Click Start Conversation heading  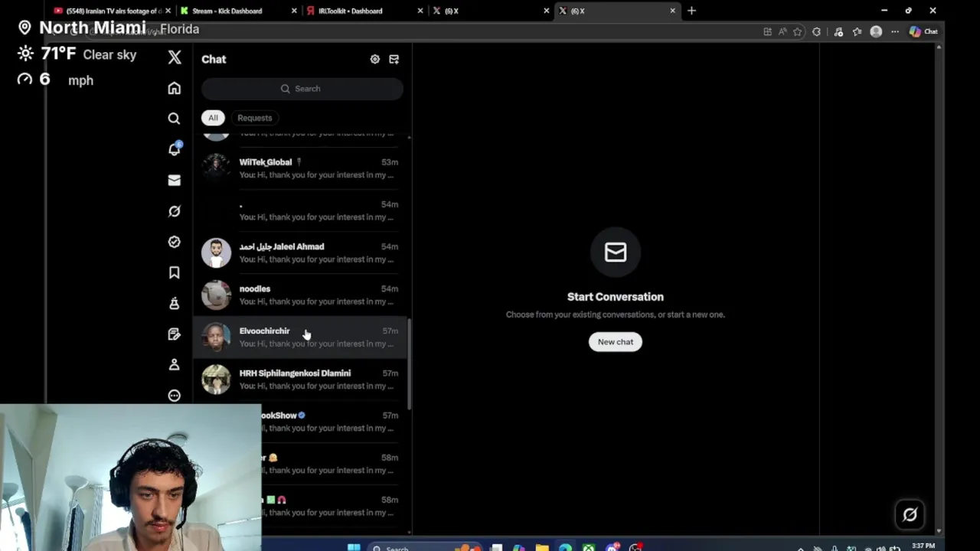click(x=616, y=297)
